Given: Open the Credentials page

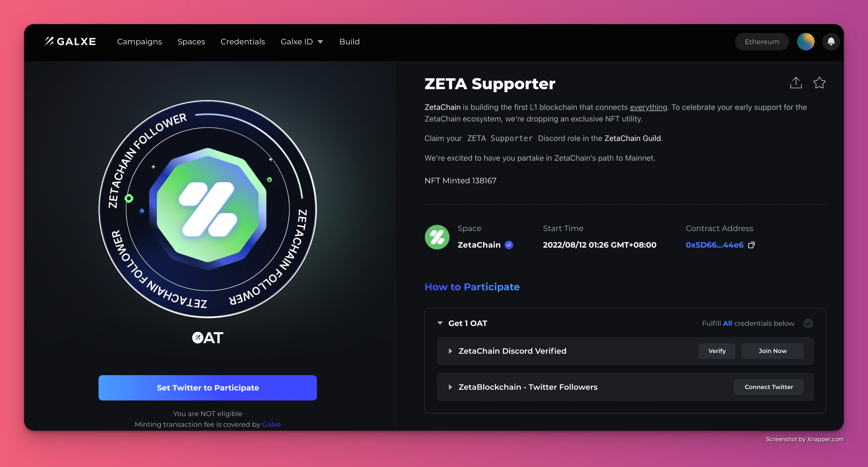Looking at the screenshot, I should pos(242,41).
